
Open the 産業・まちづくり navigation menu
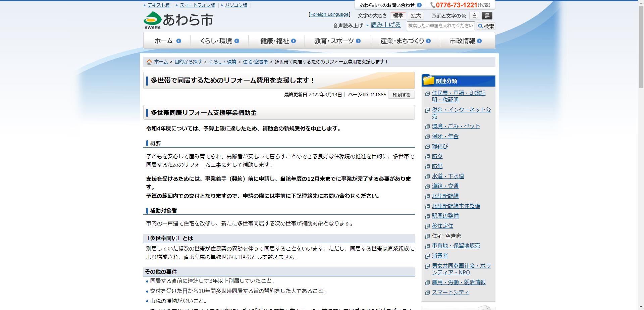tap(405, 41)
